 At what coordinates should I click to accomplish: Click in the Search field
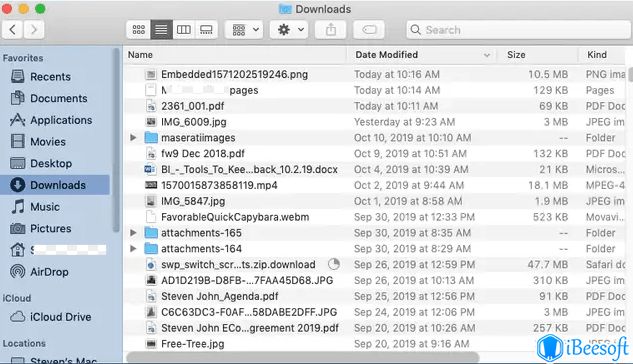coord(519,30)
